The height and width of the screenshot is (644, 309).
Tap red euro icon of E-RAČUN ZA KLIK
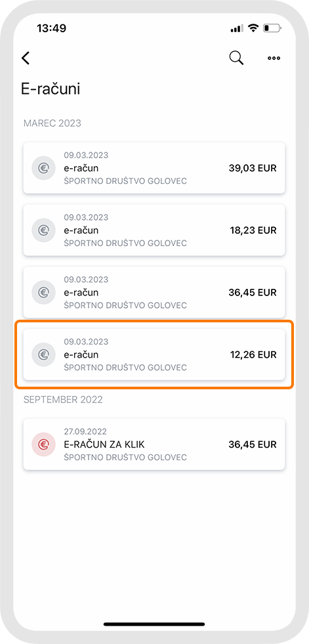tap(43, 444)
